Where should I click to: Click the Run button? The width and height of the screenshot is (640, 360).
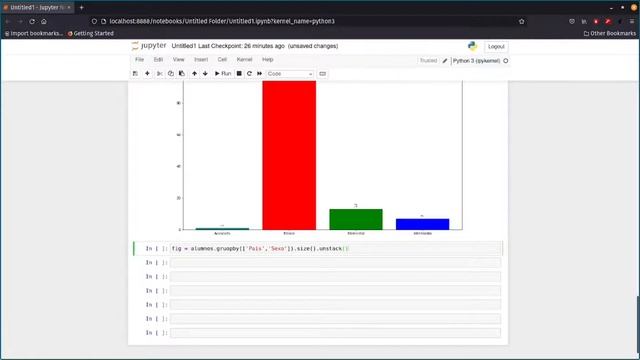pos(223,73)
